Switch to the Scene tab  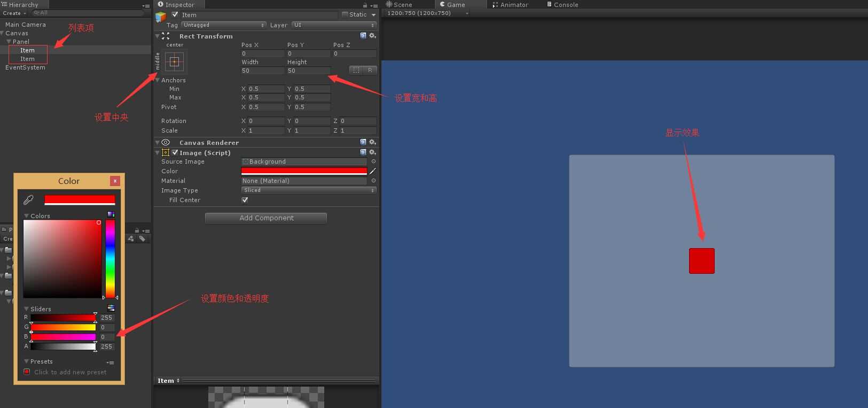coord(400,5)
